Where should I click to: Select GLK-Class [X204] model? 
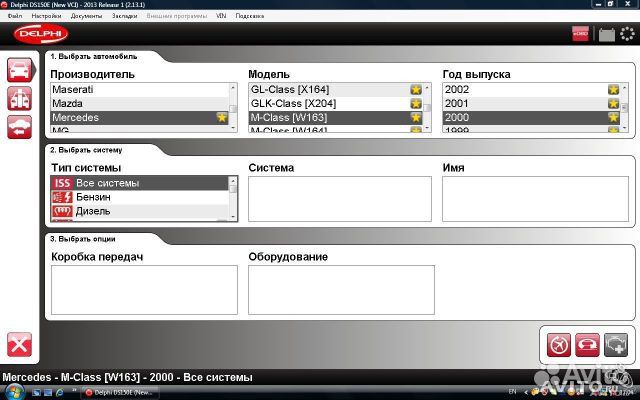click(x=336, y=104)
